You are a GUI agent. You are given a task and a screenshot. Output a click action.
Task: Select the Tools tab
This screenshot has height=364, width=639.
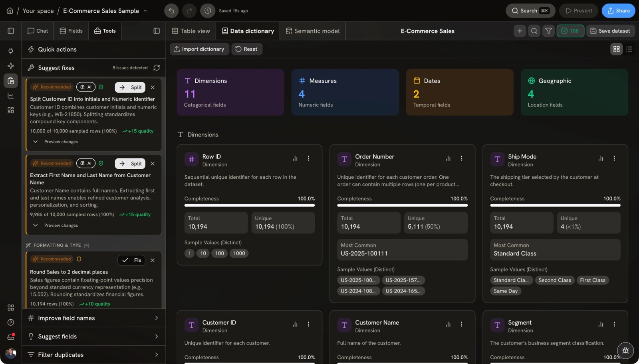pos(105,31)
